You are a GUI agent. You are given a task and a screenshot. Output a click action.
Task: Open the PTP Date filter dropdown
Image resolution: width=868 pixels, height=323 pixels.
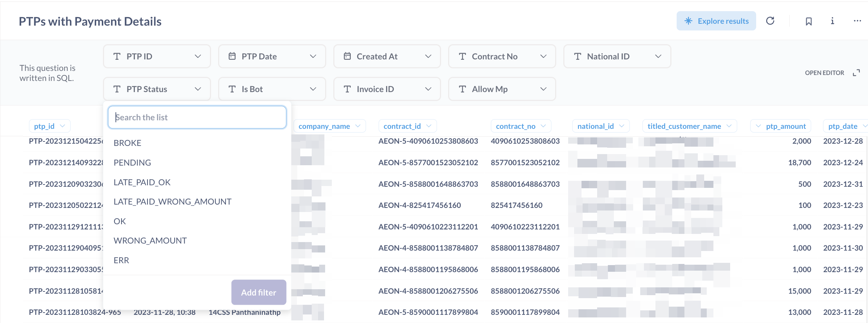pos(272,56)
